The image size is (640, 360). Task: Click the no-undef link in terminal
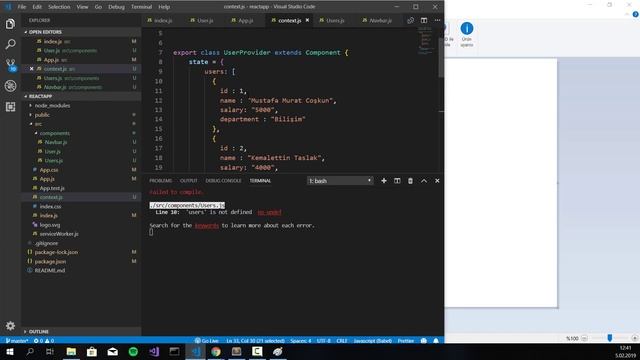click(269, 212)
